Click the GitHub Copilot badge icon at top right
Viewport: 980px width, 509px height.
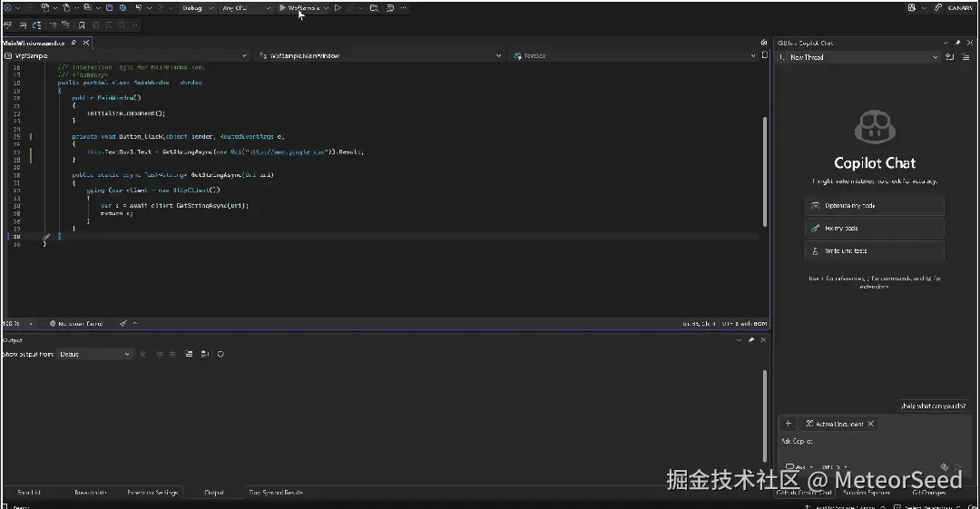pyautogui.click(x=912, y=7)
